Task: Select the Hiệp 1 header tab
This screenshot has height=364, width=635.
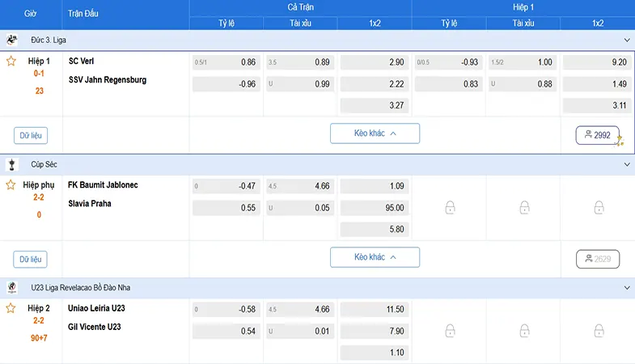Action: 523,7
